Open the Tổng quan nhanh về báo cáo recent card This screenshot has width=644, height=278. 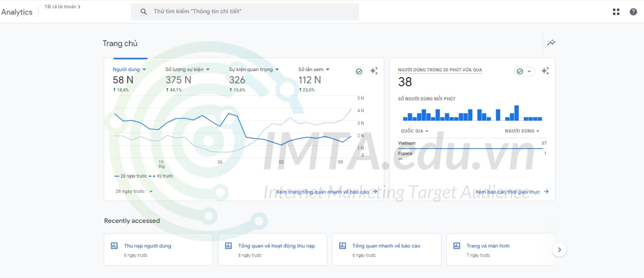coord(387,250)
